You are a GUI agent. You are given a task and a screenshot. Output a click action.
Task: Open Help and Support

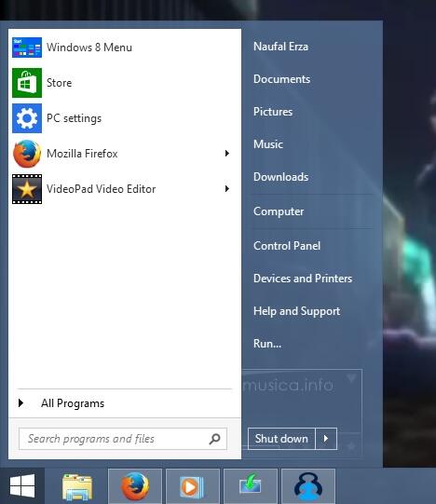(x=296, y=311)
